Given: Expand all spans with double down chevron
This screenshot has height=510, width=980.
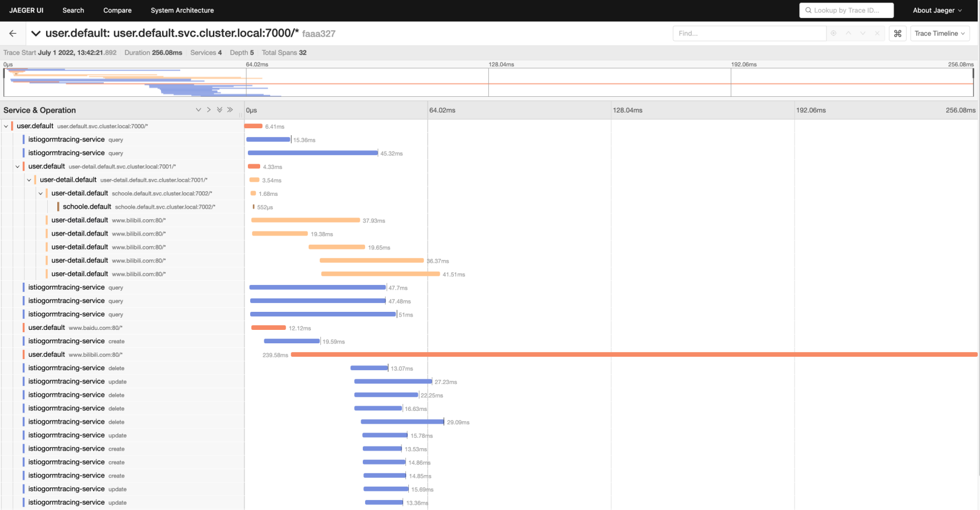Looking at the screenshot, I should [x=219, y=110].
